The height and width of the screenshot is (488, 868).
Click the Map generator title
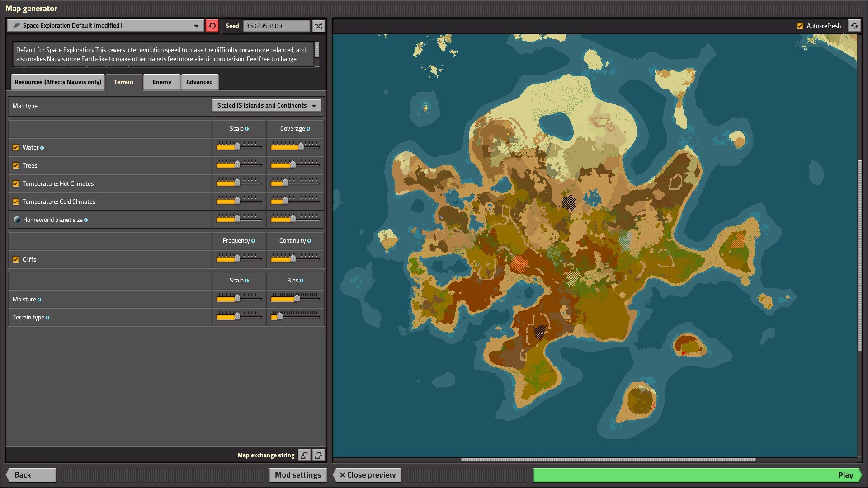pos(31,8)
